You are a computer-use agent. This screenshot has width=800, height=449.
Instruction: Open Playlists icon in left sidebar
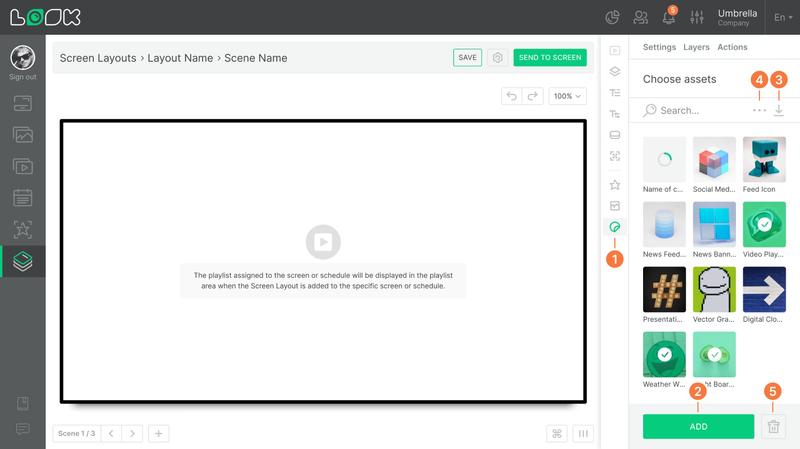pyautogui.click(x=22, y=166)
